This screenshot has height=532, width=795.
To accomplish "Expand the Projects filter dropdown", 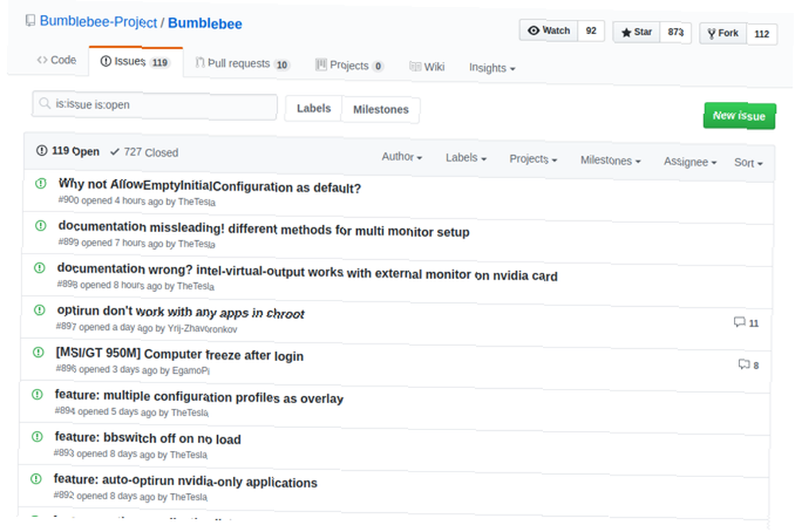I will (x=533, y=159).
